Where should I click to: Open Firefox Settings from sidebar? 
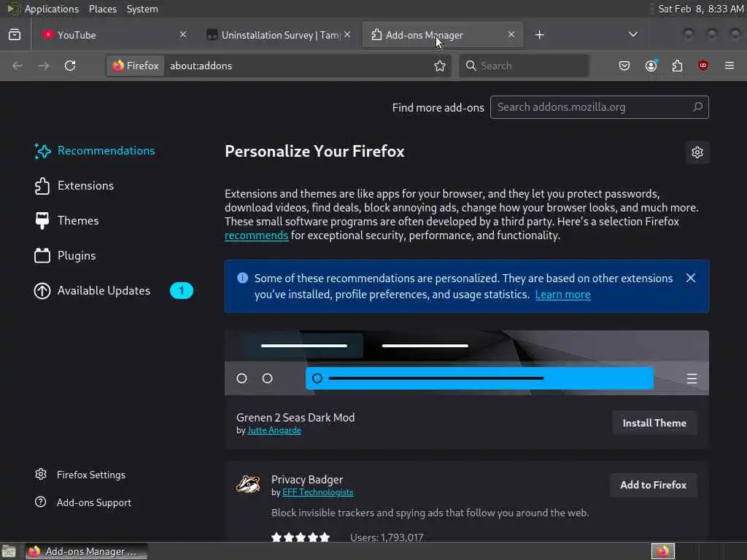click(80, 475)
